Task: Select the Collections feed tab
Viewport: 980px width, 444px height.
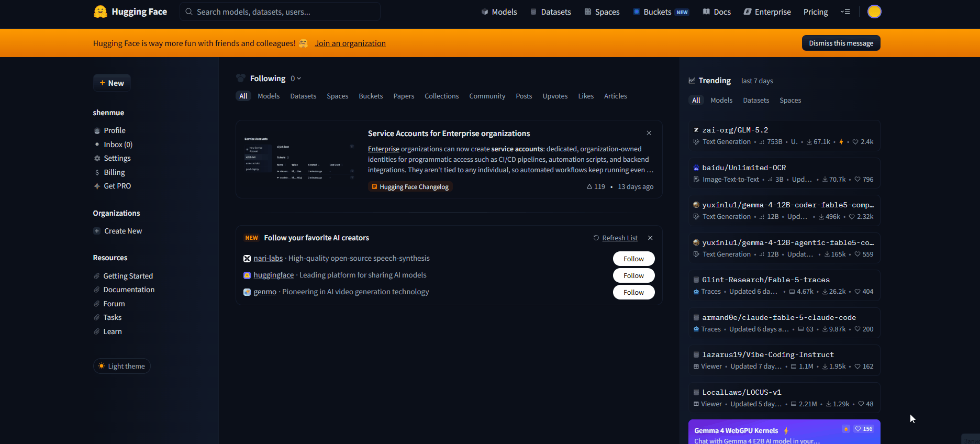Action: click(441, 96)
